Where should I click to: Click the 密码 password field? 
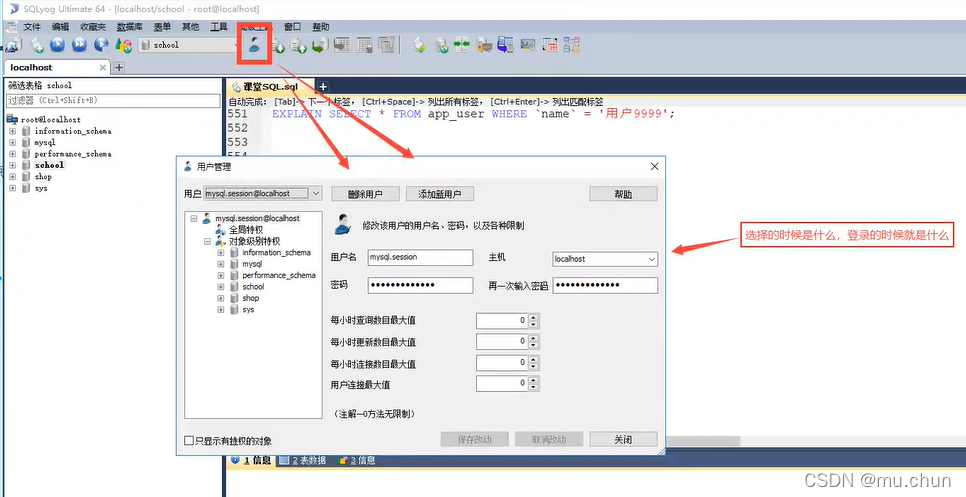420,285
